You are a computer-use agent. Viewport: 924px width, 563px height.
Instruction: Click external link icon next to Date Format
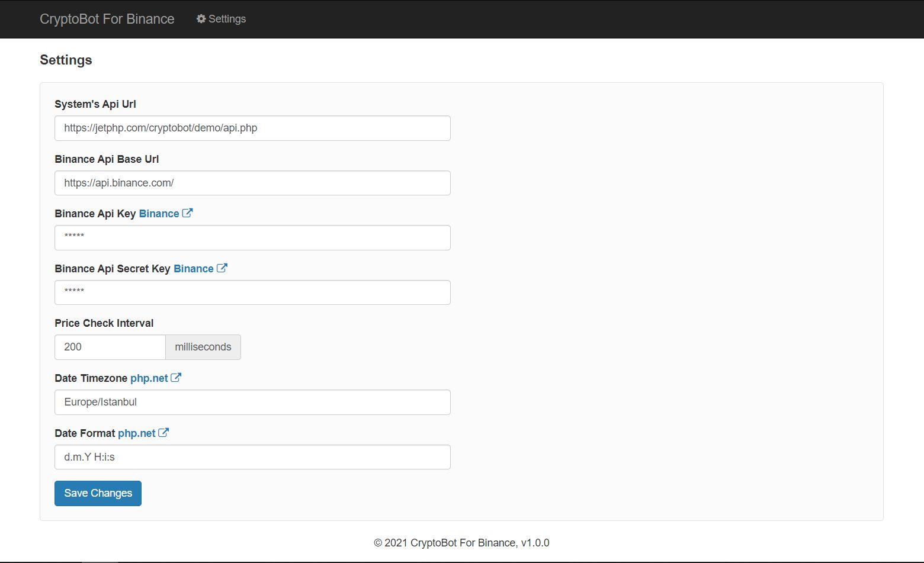click(163, 433)
